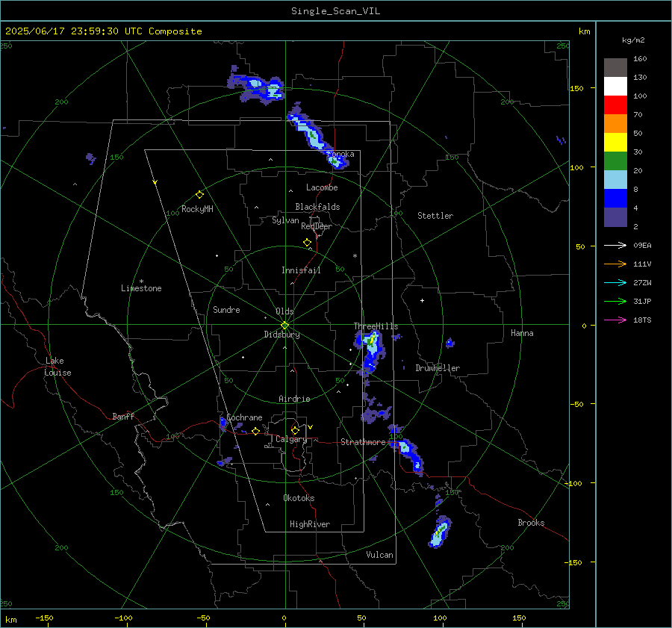This screenshot has width=672, height=628.
Task: Click the Olds city label
Action: click(x=284, y=311)
